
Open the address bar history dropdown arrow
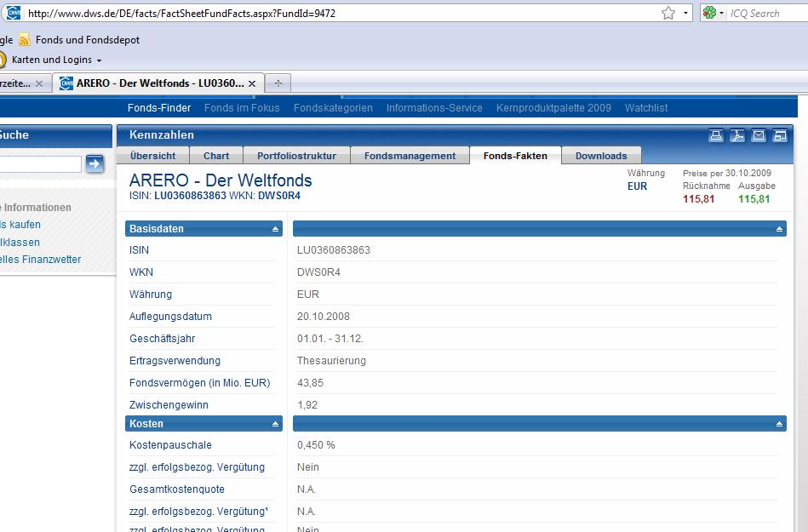point(685,14)
